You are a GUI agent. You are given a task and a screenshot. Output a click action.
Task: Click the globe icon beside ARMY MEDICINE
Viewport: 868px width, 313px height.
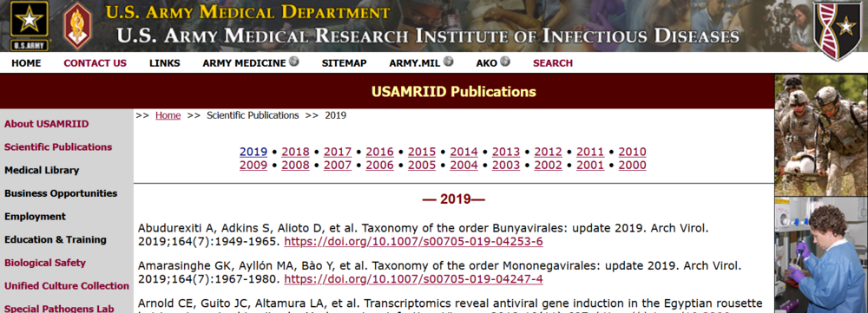tap(294, 62)
